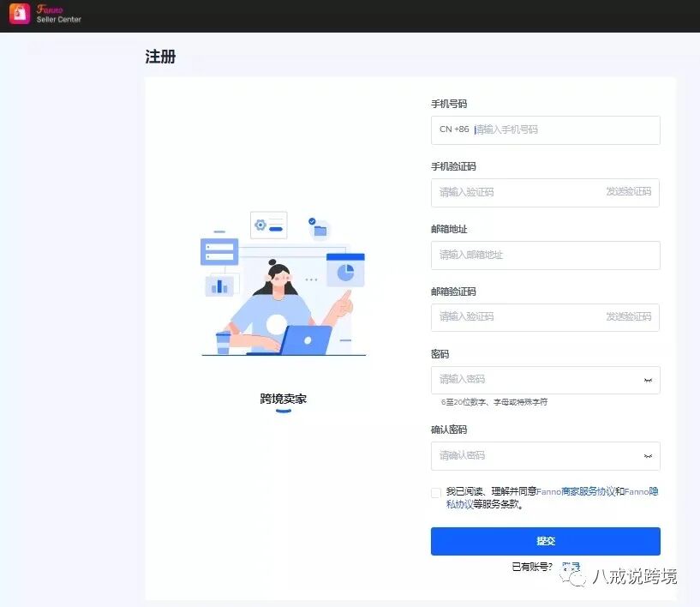Screen dimensions: 700x607
Task: Click 发送验证码 to send phone verification code
Action: [631, 193]
